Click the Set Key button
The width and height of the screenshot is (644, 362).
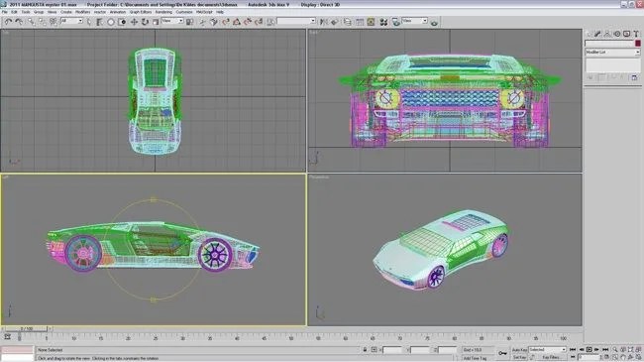519,357
